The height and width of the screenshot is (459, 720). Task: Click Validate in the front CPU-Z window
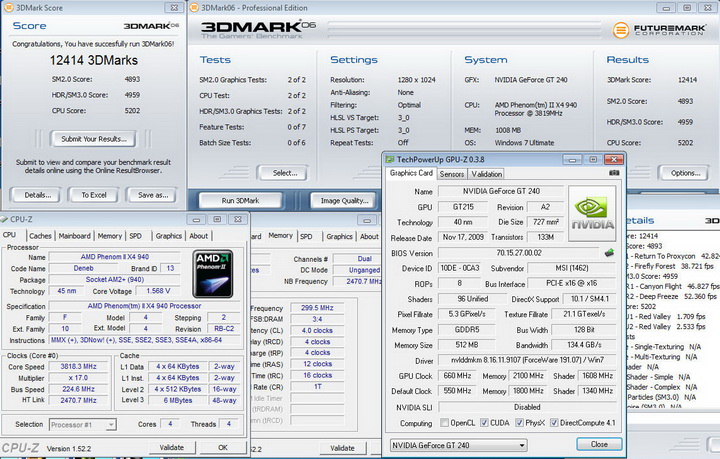172,448
